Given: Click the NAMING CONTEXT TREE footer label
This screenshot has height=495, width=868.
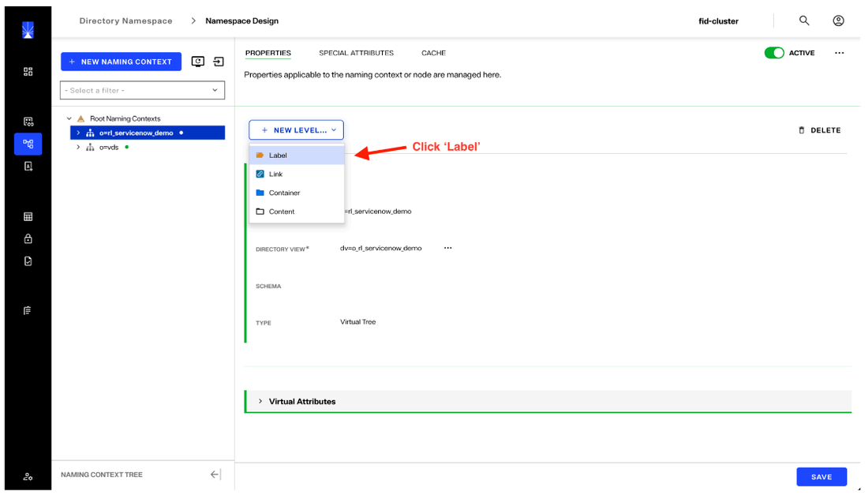Looking at the screenshot, I should tap(102, 474).
